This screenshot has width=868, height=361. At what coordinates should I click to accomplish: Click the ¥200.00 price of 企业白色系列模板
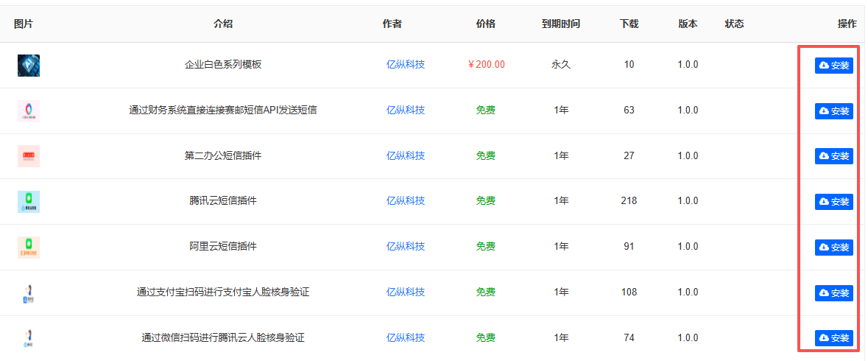[x=487, y=65]
